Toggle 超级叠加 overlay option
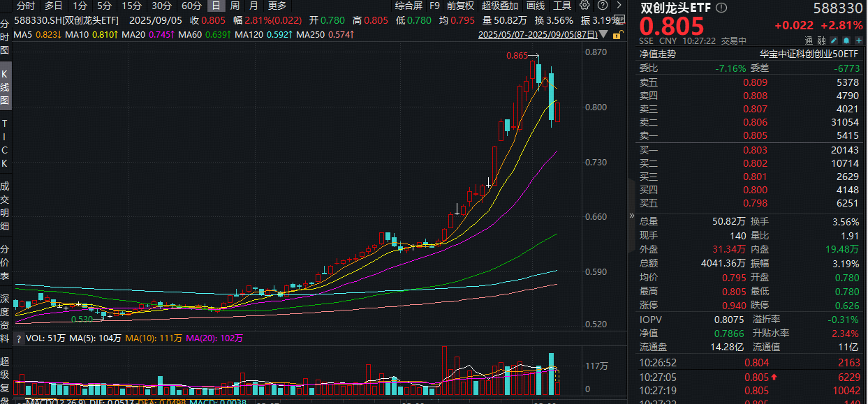Image resolution: width=868 pixels, height=404 pixels. pyautogui.click(x=499, y=6)
